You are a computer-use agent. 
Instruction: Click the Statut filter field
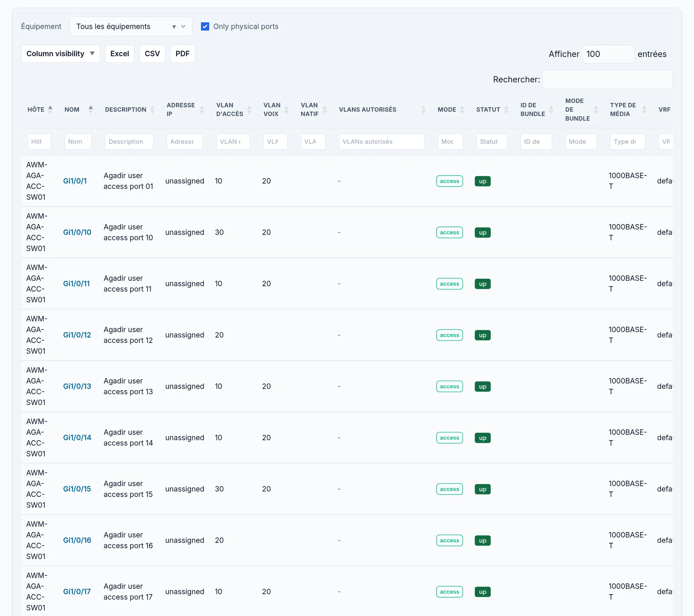pos(492,142)
